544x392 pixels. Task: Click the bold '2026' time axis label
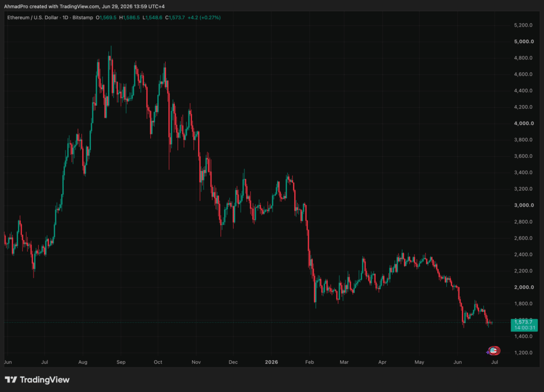point(271,362)
